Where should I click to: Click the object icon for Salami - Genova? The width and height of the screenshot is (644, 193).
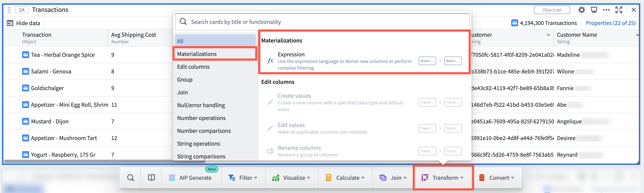click(x=26, y=72)
